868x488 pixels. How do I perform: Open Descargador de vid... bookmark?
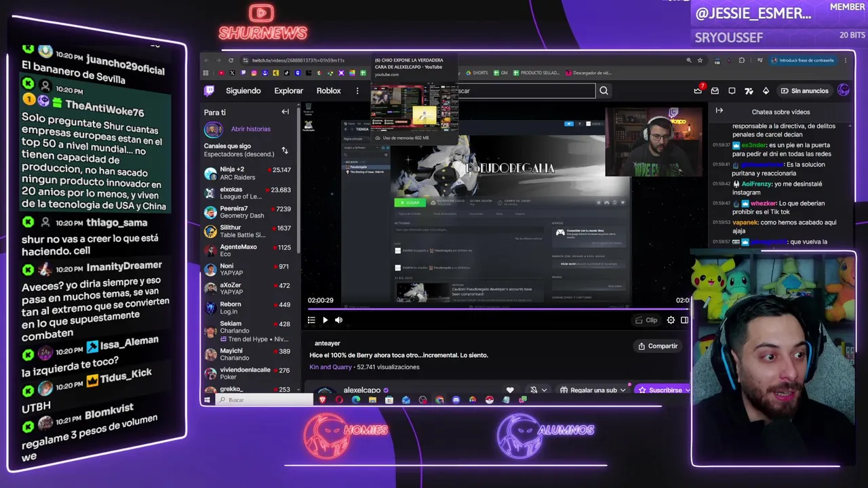pos(589,73)
